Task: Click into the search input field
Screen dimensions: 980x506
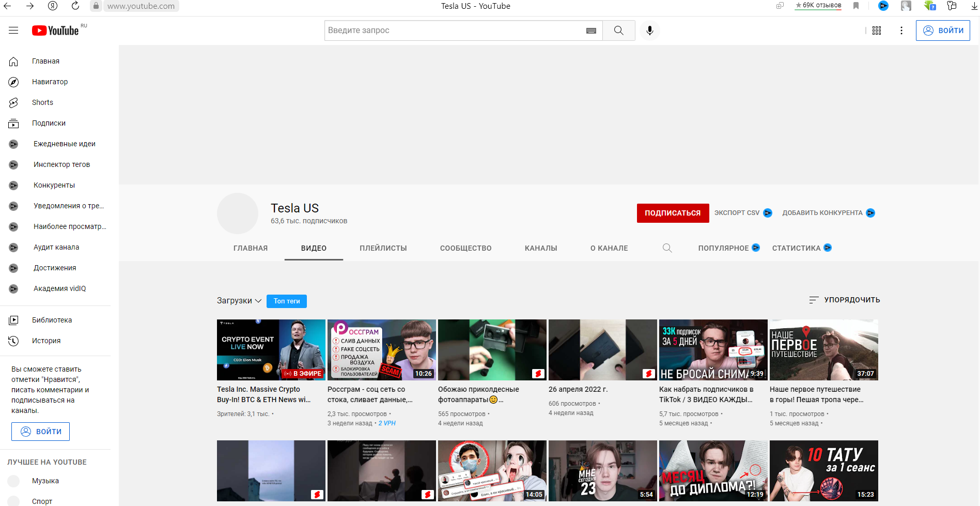Action: (455, 30)
